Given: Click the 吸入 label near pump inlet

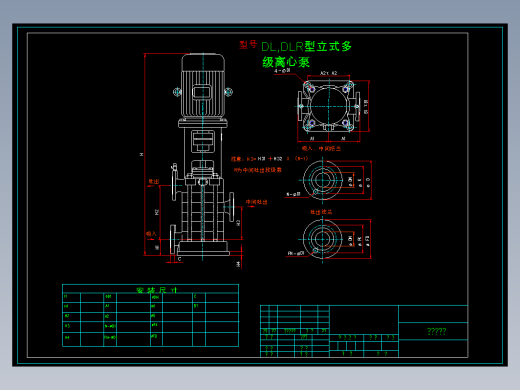Looking at the screenshot, I should [x=151, y=234].
